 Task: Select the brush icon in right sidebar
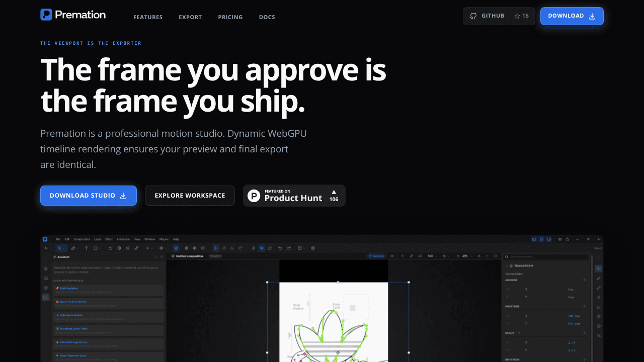pyautogui.click(x=599, y=278)
